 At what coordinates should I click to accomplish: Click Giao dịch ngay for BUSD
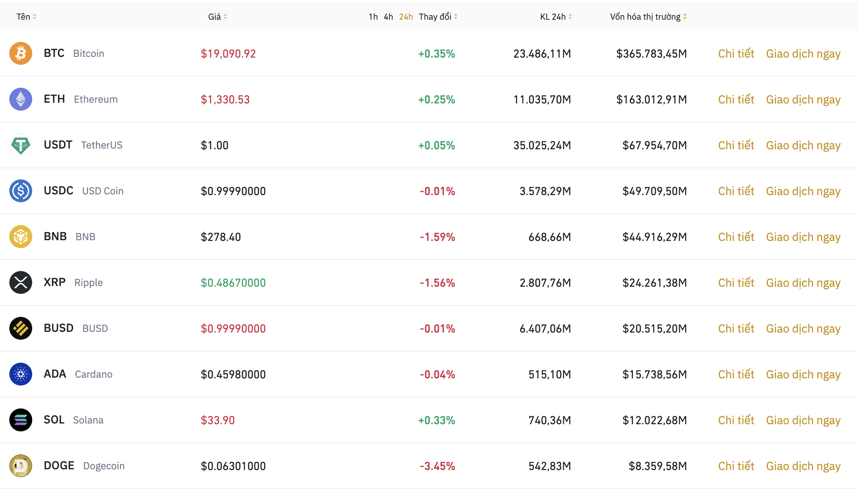803,329
